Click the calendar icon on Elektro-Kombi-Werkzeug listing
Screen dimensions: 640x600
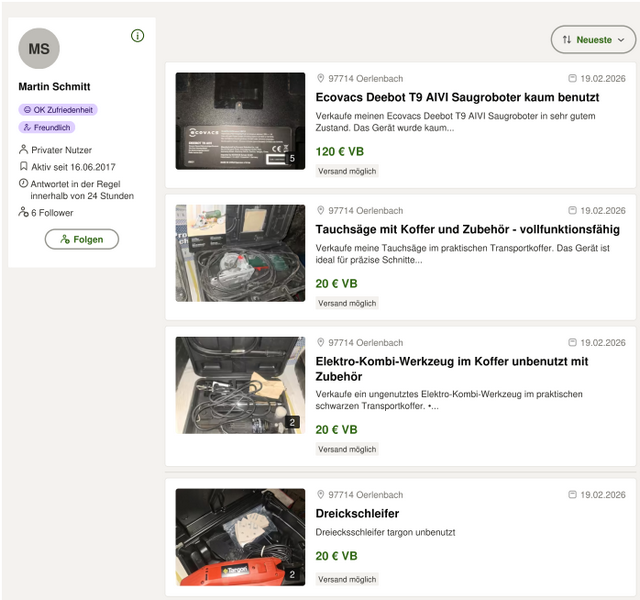(572, 343)
